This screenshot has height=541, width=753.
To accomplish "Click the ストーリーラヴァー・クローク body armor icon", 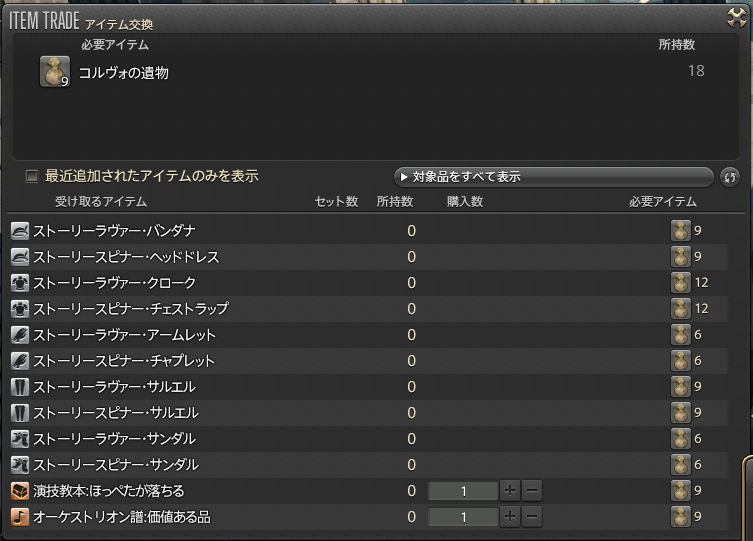I will [20, 283].
